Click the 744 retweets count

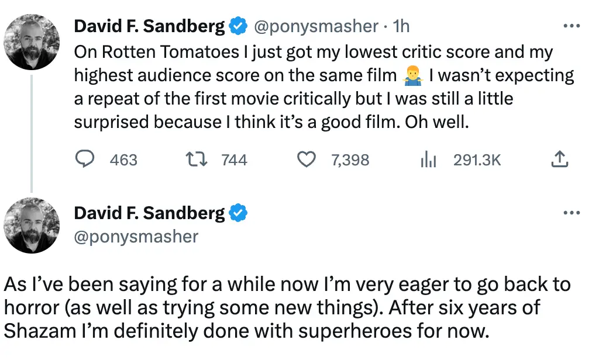tap(234, 160)
